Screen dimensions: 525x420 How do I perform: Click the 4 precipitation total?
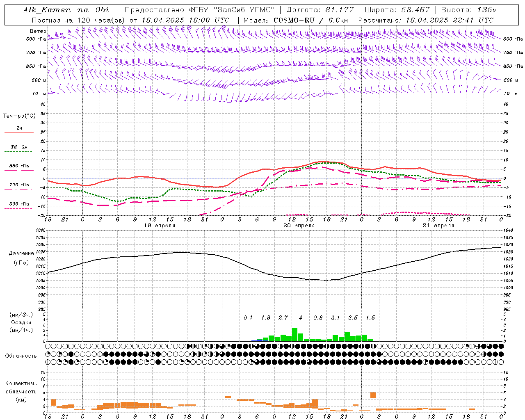[301, 318]
